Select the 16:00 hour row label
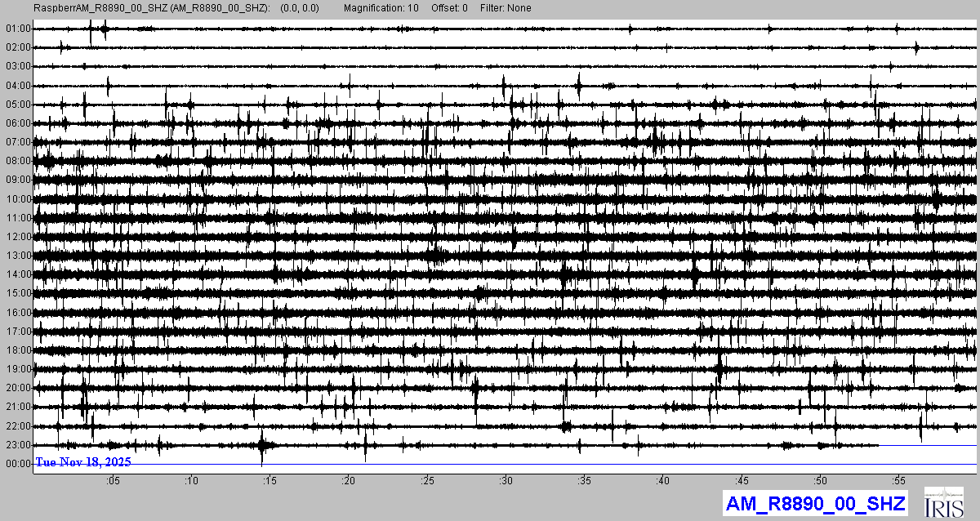The height and width of the screenshot is (521, 980). (17, 313)
